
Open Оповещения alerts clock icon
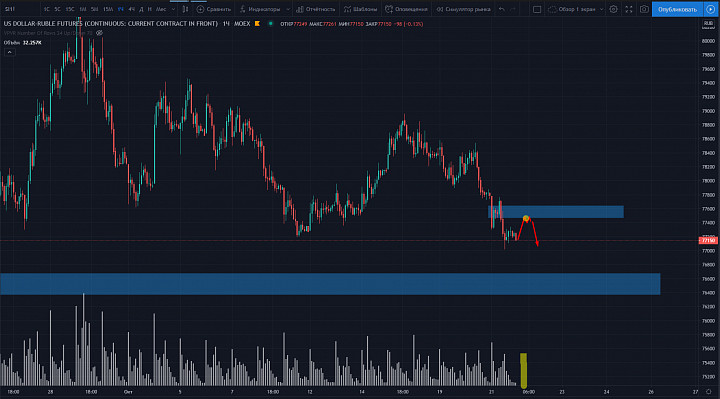click(x=406, y=9)
